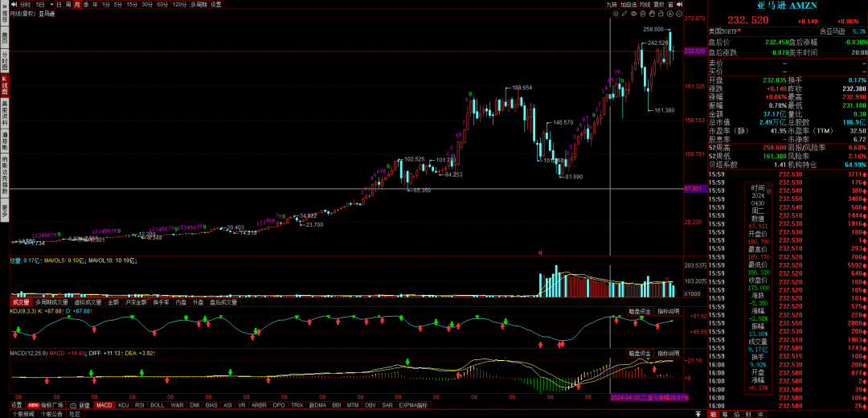The image size is (868, 418).
Task: Switch chart to 周 weekly period
Action: click(x=68, y=4)
